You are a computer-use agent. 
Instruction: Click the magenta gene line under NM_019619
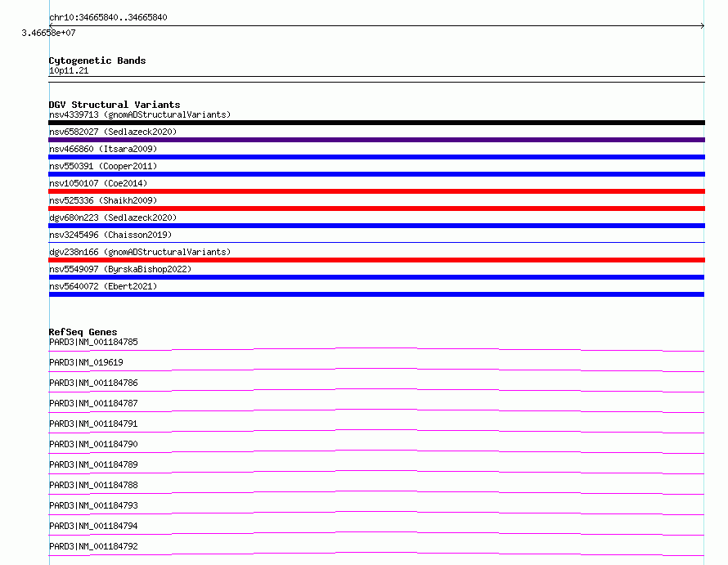376,370
